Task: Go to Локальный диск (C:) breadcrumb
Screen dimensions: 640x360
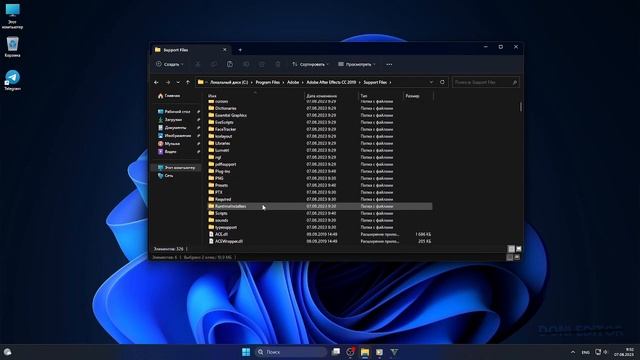Action: coord(229,82)
